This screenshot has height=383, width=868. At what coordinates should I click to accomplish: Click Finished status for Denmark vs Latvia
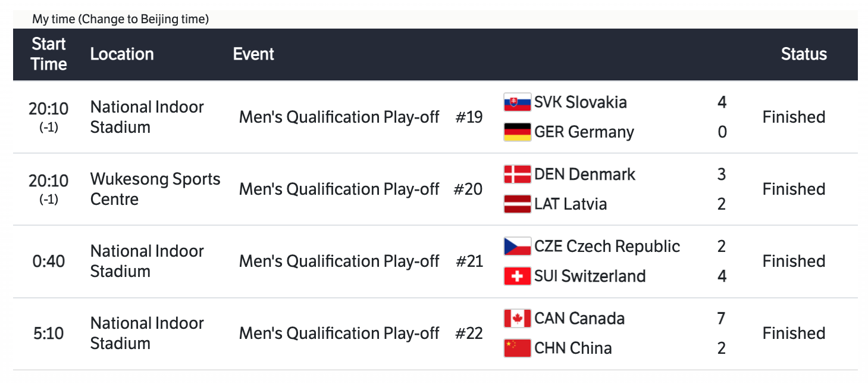pyautogui.click(x=794, y=189)
